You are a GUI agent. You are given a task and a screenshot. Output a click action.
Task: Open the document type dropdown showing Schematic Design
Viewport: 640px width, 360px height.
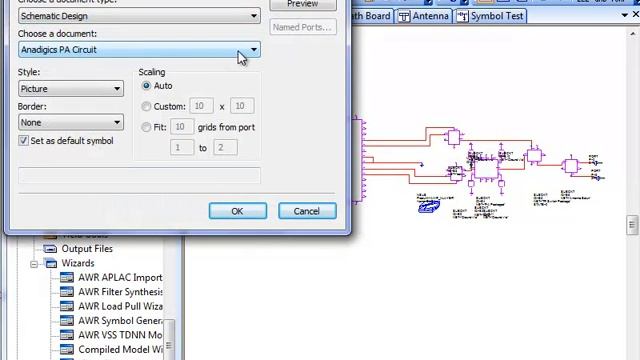point(139,16)
